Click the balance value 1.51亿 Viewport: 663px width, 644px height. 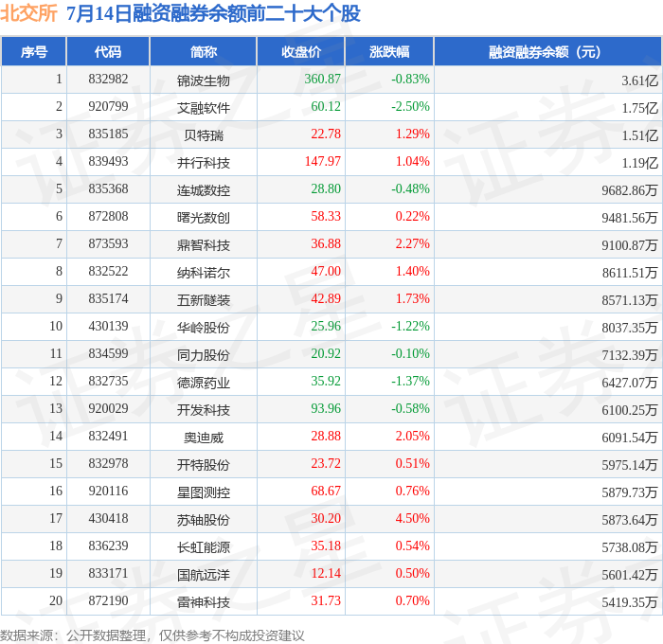coord(639,135)
